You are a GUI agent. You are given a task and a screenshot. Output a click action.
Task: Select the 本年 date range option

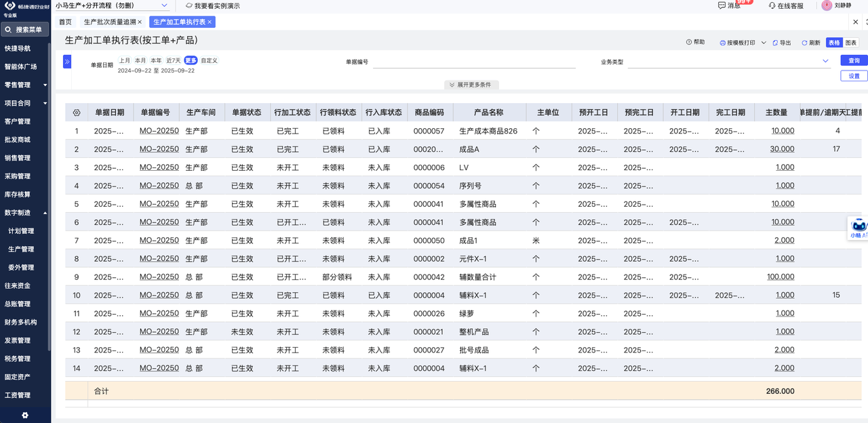coord(156,60)
